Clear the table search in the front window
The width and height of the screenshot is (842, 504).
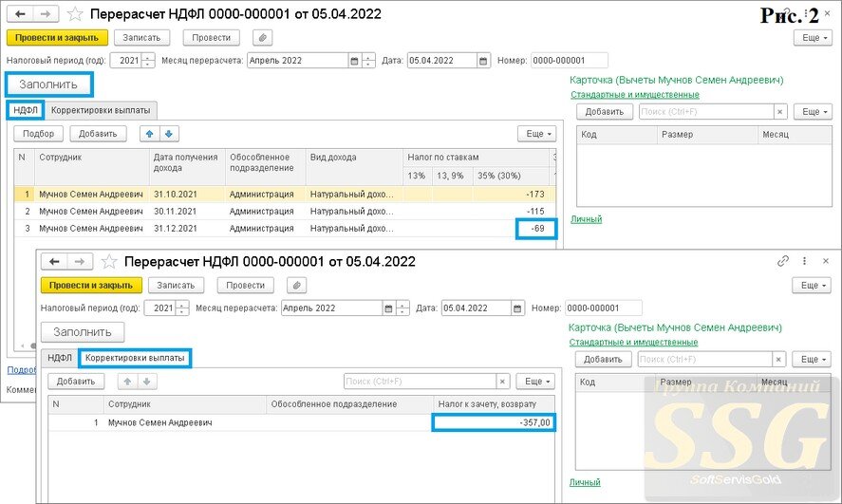click(x=502, y=382)
